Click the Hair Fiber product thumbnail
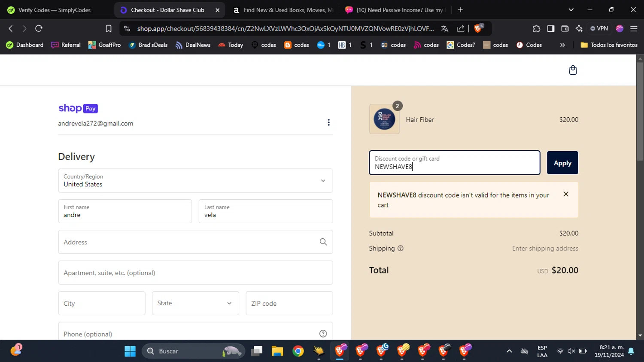Image resolution: width=644 pixels, height=362 pixels. (x=384, y=119)
